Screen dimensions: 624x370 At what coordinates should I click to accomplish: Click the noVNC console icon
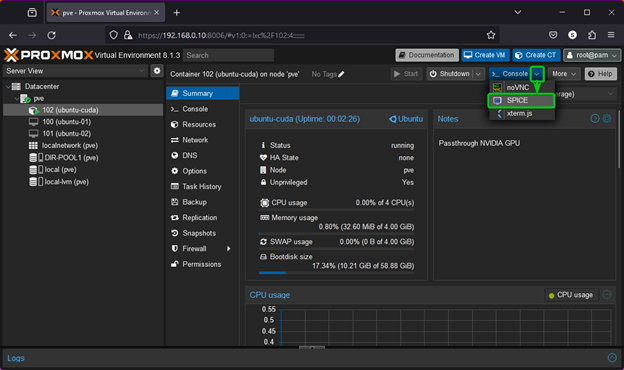coord(497,87)
